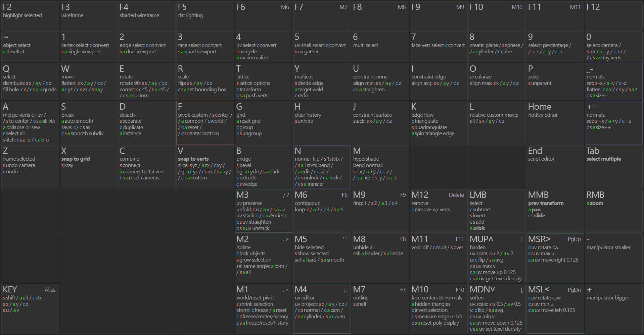
Task: Click the M hypershade key cell
Action: pyautogui.click(x=380, y=166)
